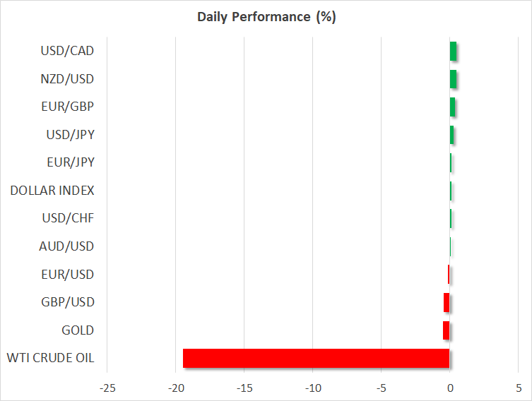Image resolution: width=532 pixels, height=401 pixels.
Task: Select the red WTI Crude Oil bar
Action: [316, 358]
